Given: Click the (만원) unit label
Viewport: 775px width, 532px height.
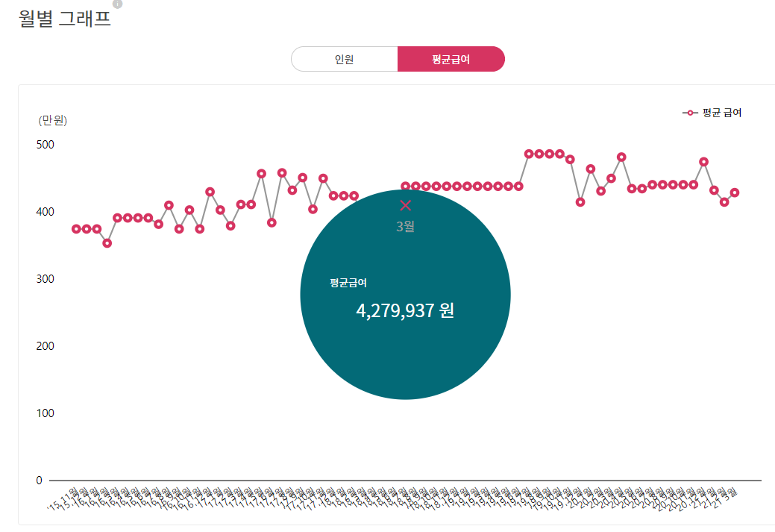Looking at the screenshot, I should [x=52, y=120].
